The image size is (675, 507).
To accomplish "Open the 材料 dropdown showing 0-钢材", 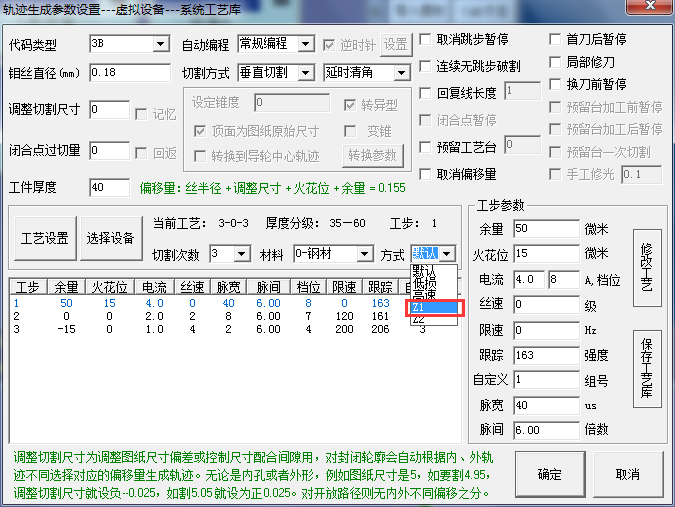I will [x=364, y=254].
